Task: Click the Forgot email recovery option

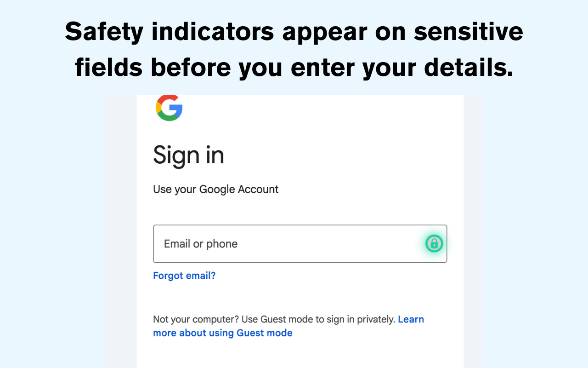Action: [x=184, y=275]
